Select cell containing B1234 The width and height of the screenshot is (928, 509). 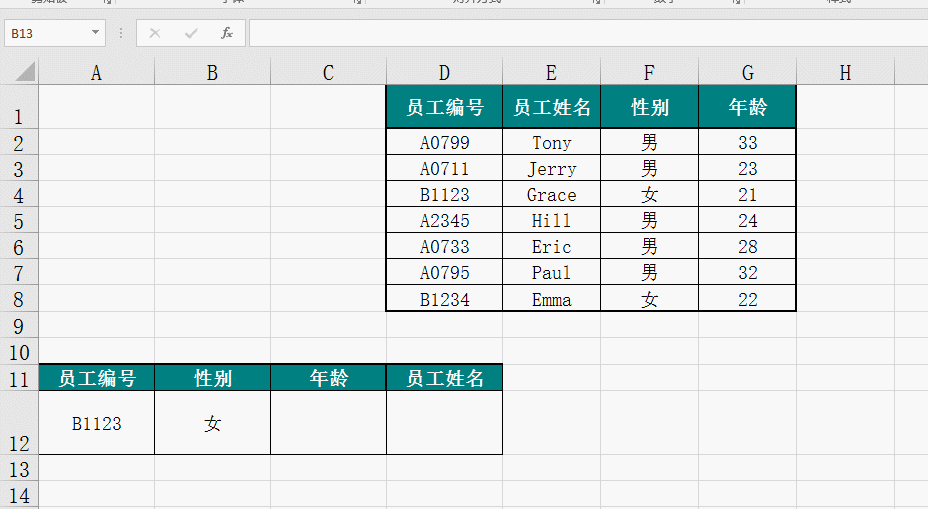click(x=444, y=298)
